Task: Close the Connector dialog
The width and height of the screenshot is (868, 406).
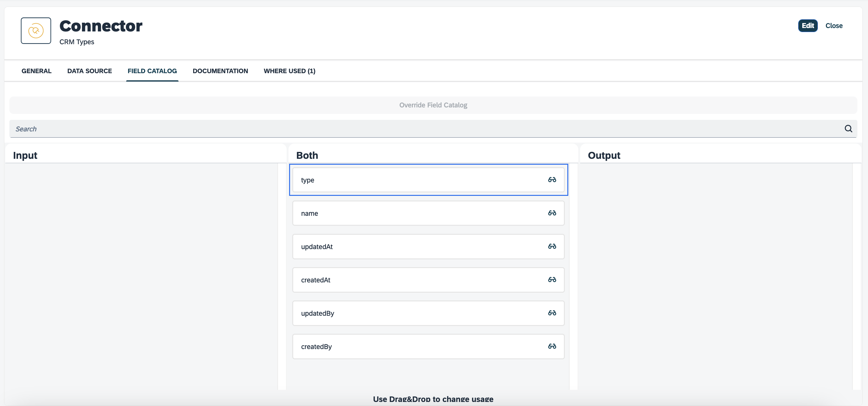Action: point(834,26)
